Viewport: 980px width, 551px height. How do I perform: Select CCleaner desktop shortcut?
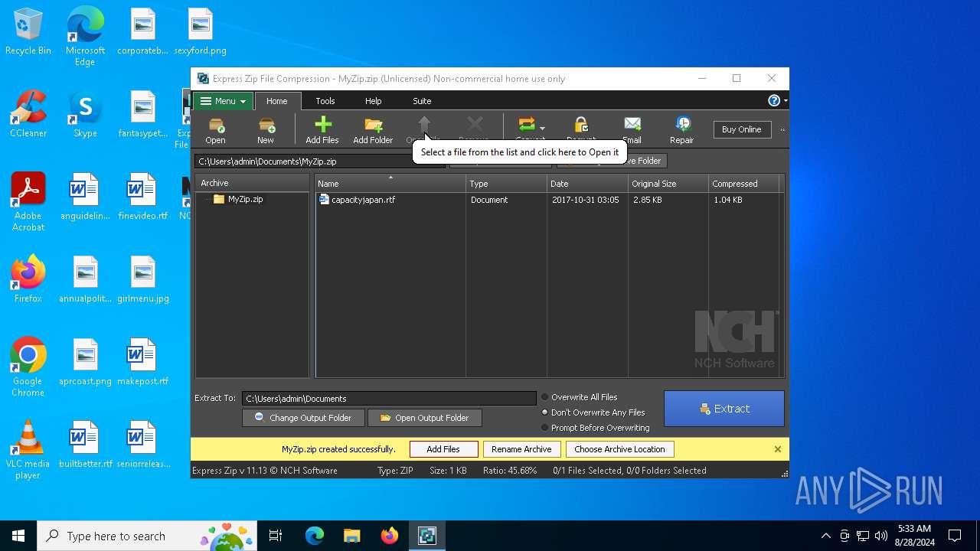click(x=28, y=115)
